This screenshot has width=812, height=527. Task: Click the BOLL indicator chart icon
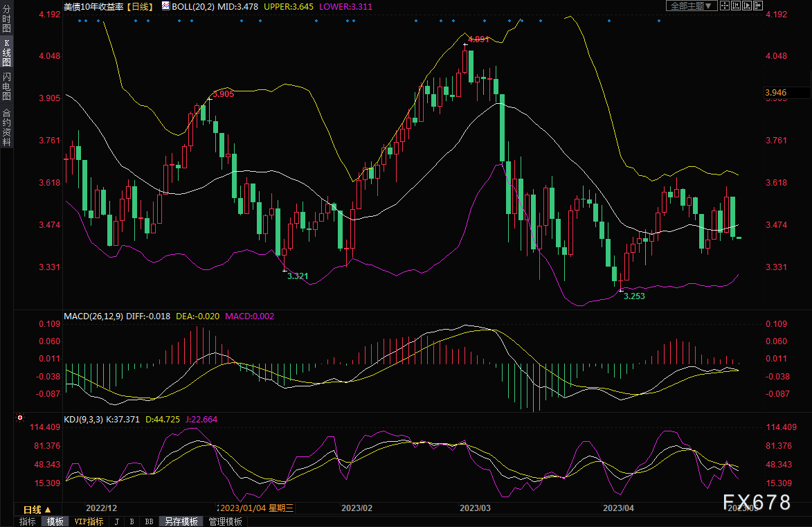[164, 6]
